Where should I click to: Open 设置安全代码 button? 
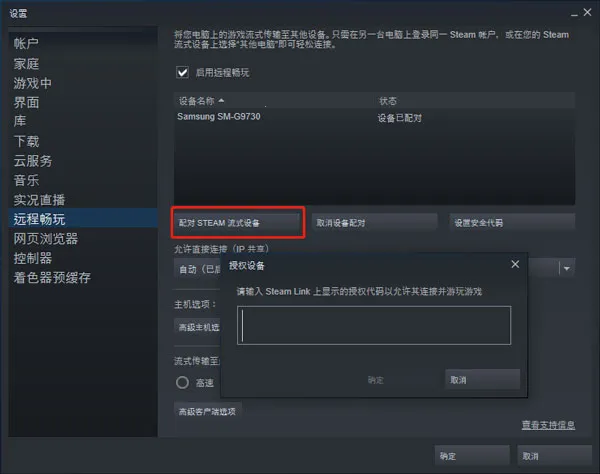pos(512,223)
